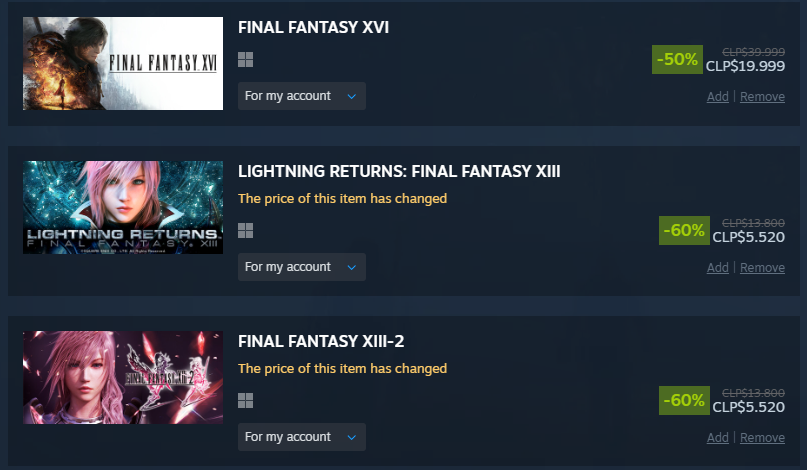Open FINAL FANTASY XVI cover thumbnail
The height and width of the screenshot is (470, 807).
coord(123,63)
